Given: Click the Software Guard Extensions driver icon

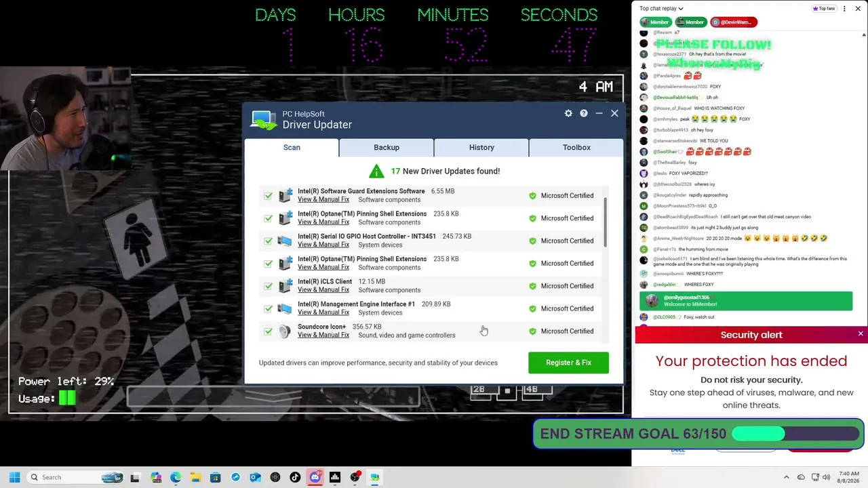Looking at the screenshot, I should pos(285,196).
